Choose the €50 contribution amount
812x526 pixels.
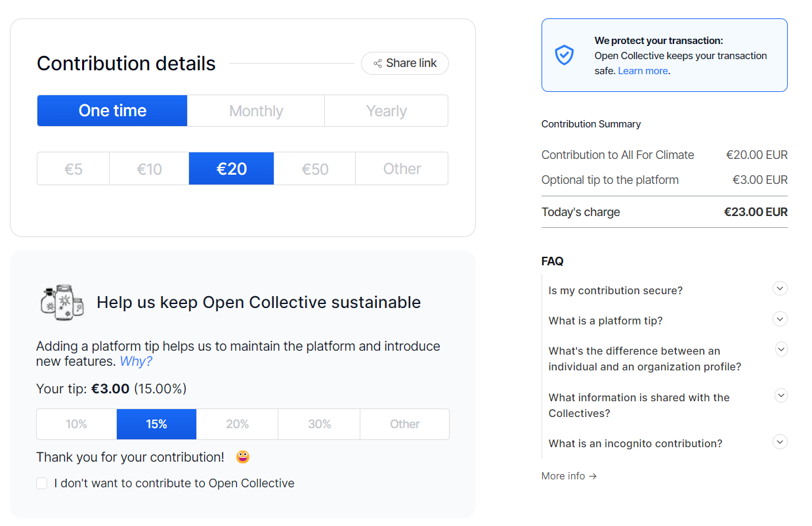[314, 169]
